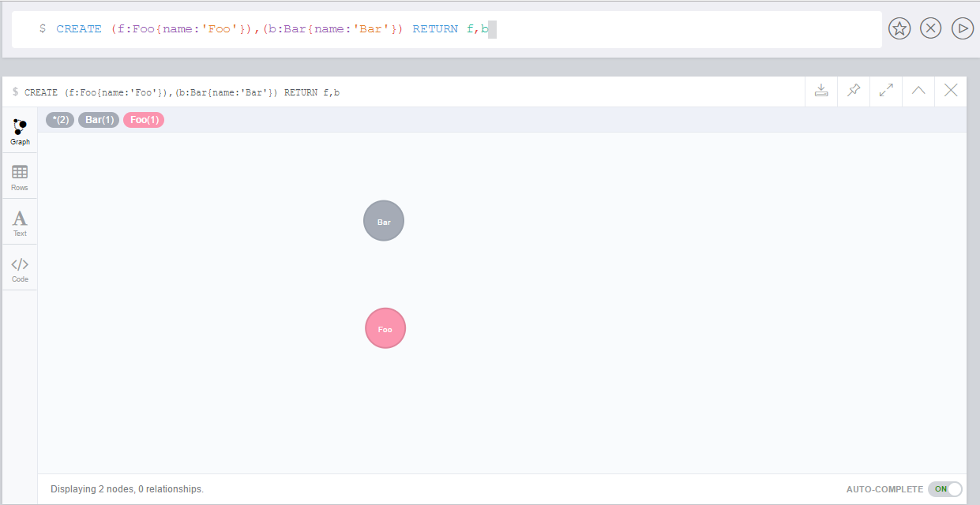
Task: Select the Bar(1) label chip
Action: 98,119
